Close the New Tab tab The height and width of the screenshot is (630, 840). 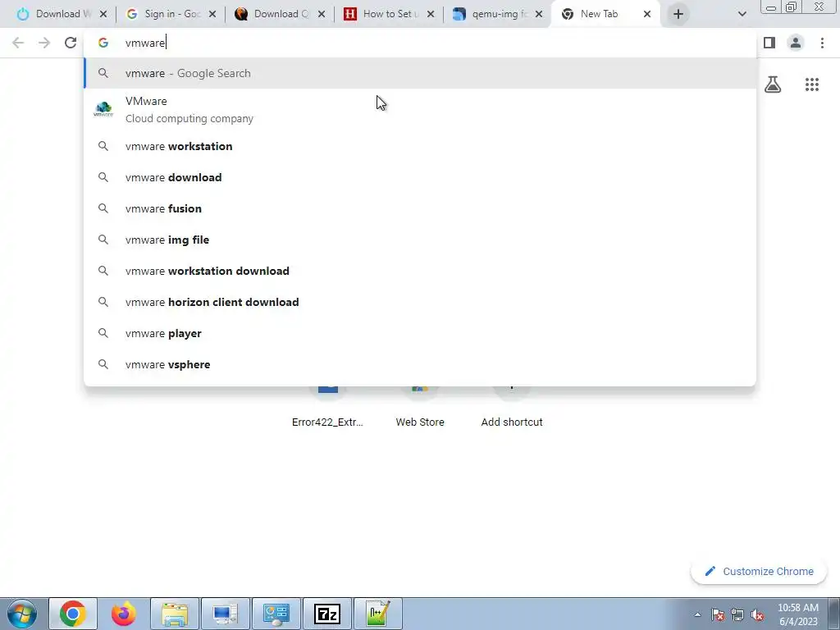[x=647, y=15]
